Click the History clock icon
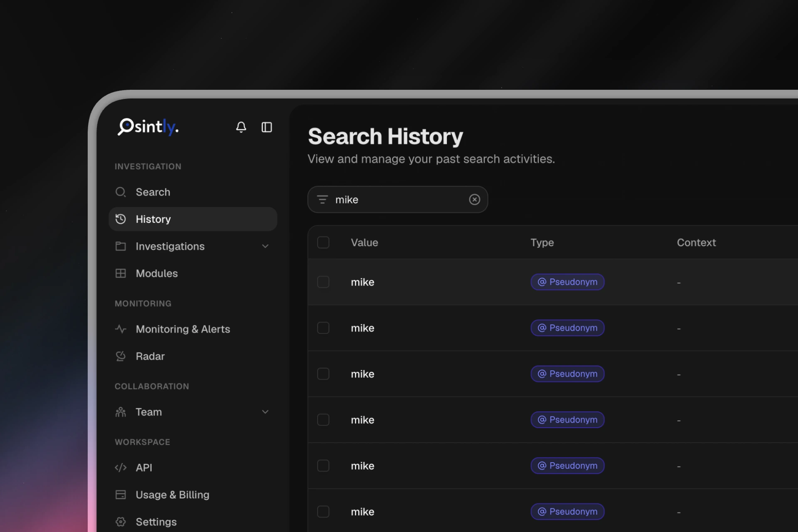The image size is (798, 532). 121,219
